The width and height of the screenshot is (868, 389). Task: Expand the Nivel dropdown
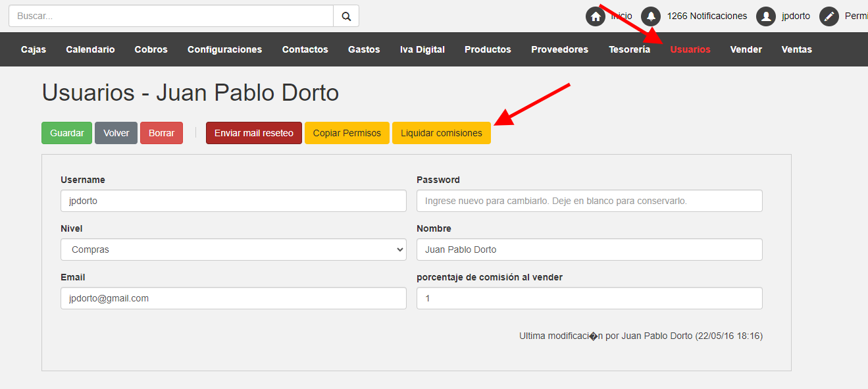234,249
